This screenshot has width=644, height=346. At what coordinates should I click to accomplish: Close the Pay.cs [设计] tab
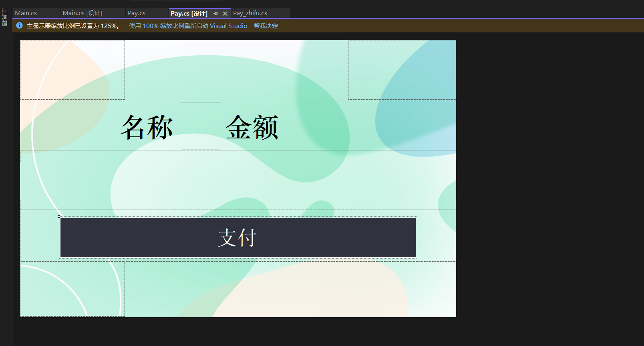pyautogui.click(x=225, y=13)
